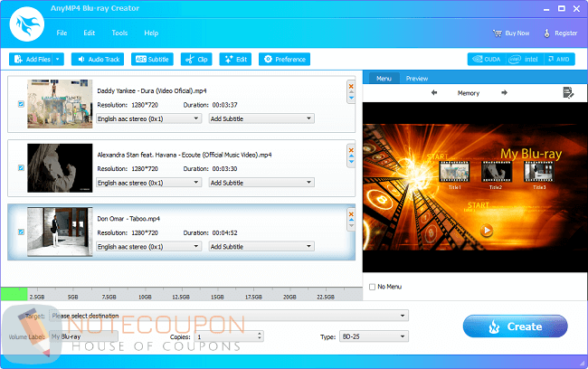588x369 pixels.
Task: Remove Daddy Yankee video with X icon
Action: click(351, 86)
